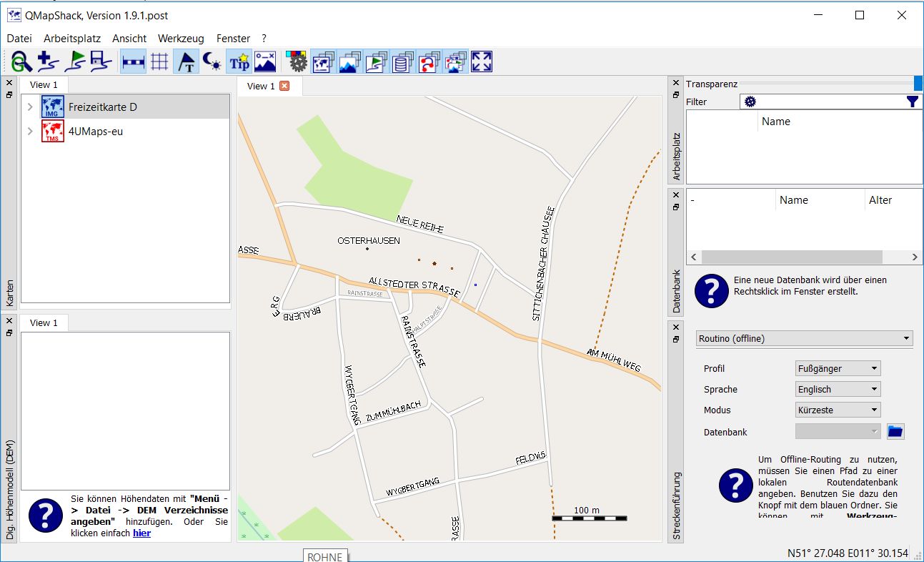Click the blue funnel filter icon
This screenshot has height=562, width=924.
coord(913,102)
